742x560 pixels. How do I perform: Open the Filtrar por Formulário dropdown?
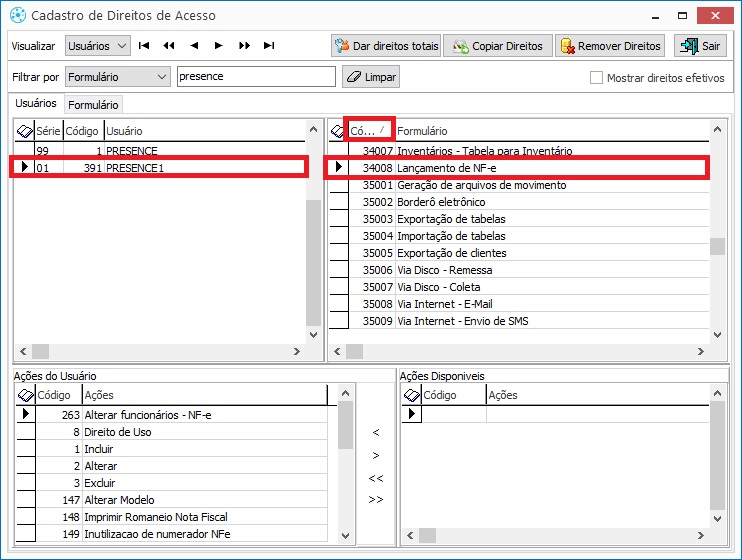117,77
